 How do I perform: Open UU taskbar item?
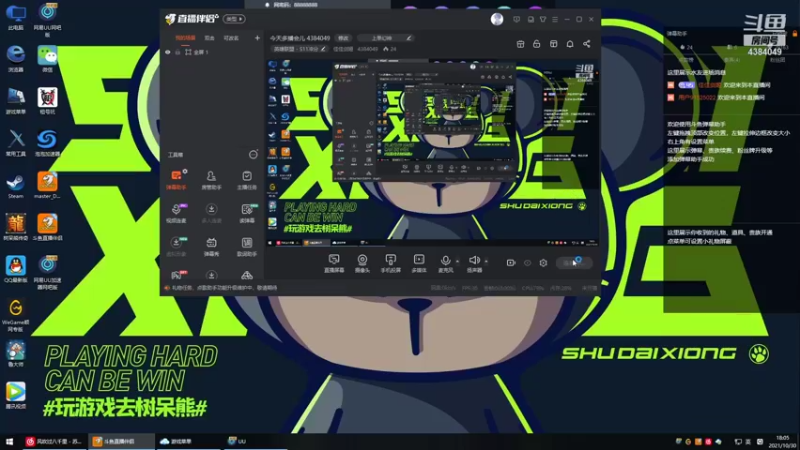pos(255,441)
